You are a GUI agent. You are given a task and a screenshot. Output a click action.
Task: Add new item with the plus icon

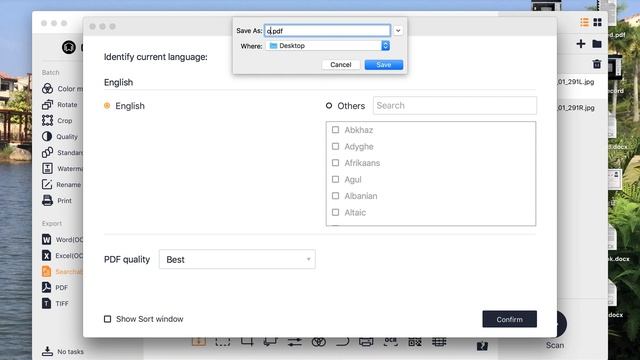(x=581, y=44)
